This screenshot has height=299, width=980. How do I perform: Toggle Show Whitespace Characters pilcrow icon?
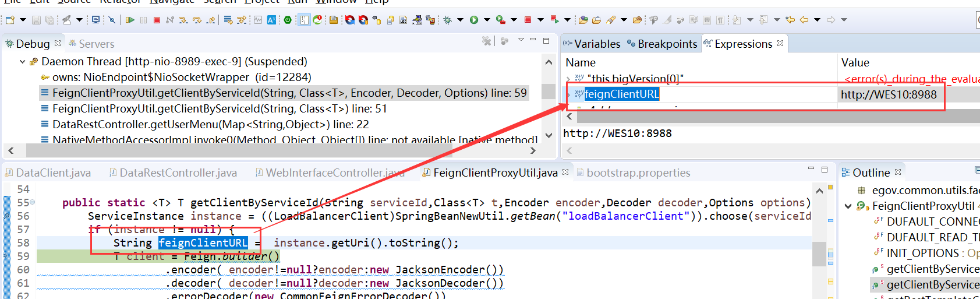point(720,20)
